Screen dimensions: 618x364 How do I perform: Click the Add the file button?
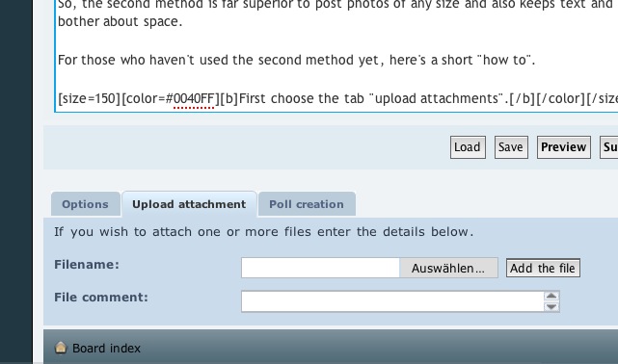(x=543, y=268)
